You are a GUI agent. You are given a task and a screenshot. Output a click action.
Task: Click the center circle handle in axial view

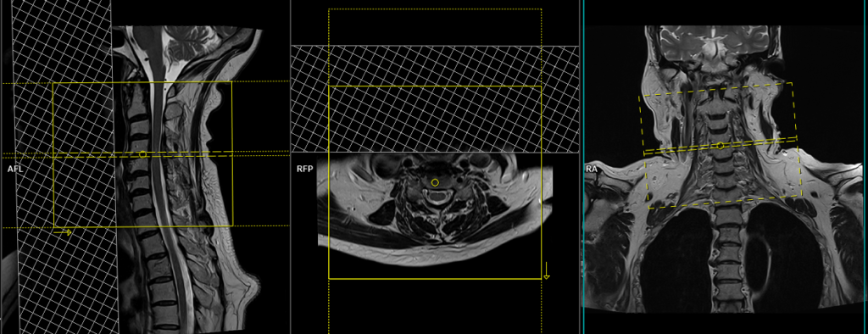435,182
